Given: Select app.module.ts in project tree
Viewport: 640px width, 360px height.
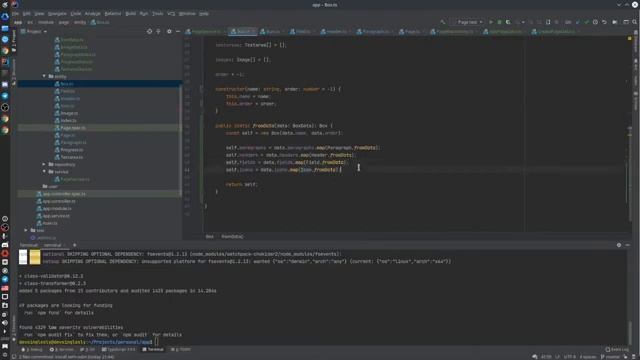Looking at the screenshot, I should [x=57, y=209].
